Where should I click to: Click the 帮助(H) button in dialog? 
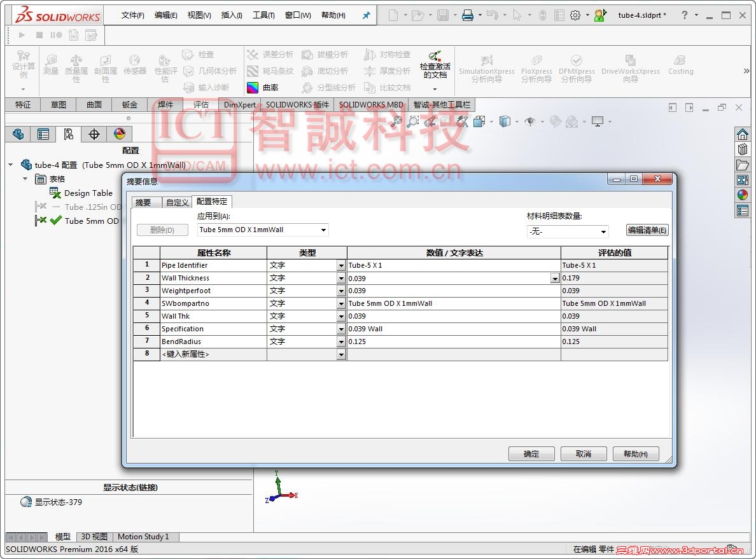(x=636, y=454)
